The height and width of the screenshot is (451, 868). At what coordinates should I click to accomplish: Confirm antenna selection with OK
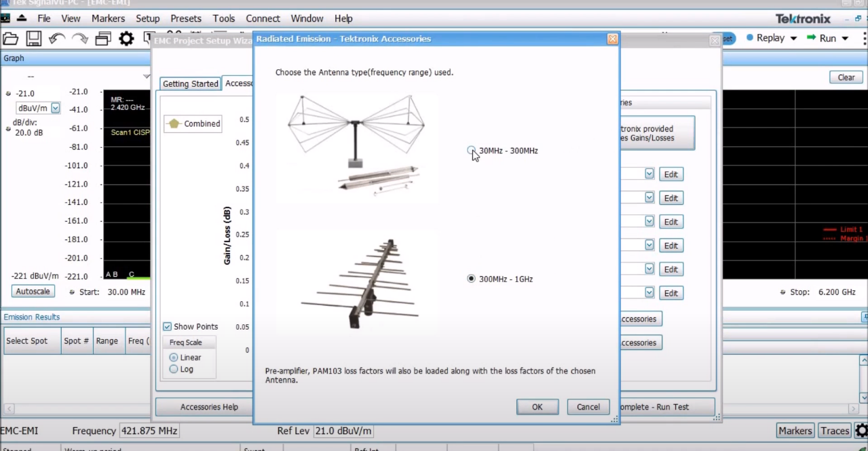537,407
